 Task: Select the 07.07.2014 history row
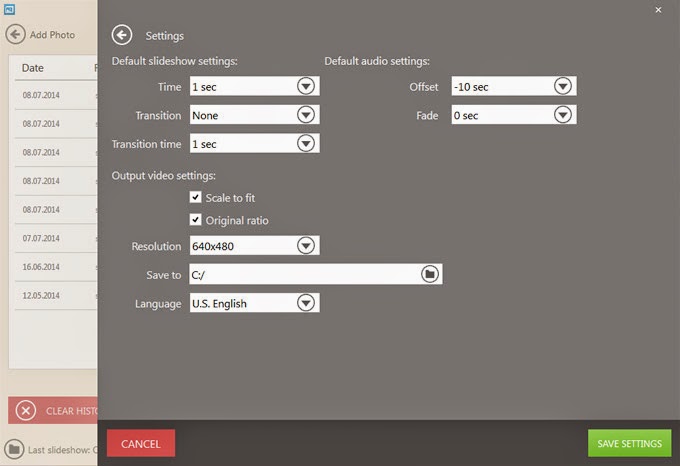[56, 238]
